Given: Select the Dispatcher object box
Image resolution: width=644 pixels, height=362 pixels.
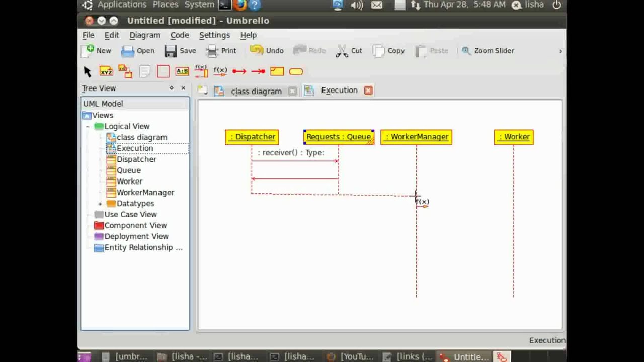Looking at the screenshot, I should point(252,137).
